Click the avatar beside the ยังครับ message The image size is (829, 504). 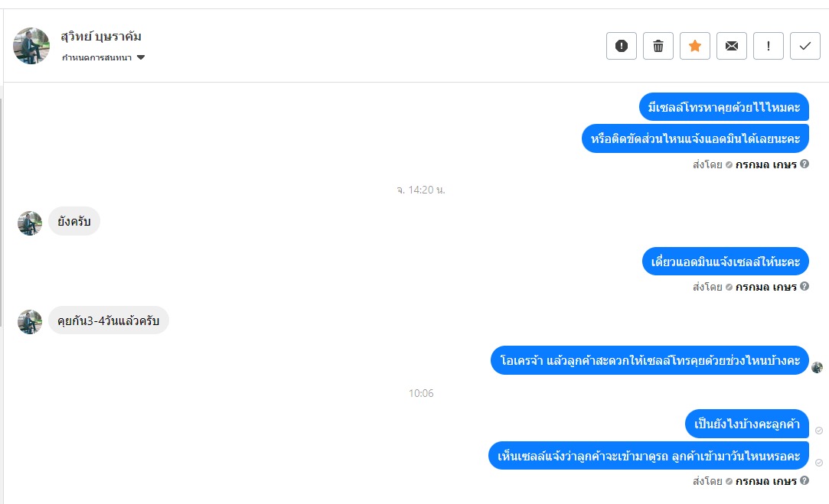30,223
